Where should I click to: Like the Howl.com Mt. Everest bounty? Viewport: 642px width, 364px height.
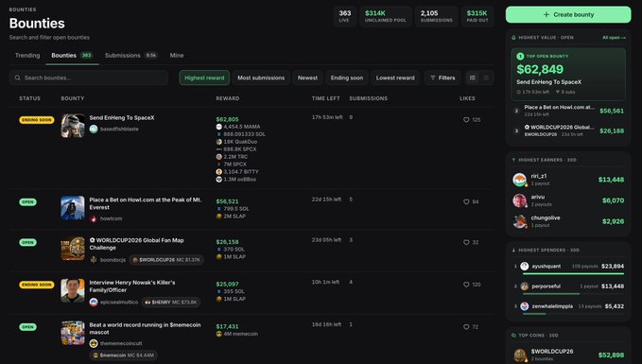pyautogui.click(x=466, y=202)
